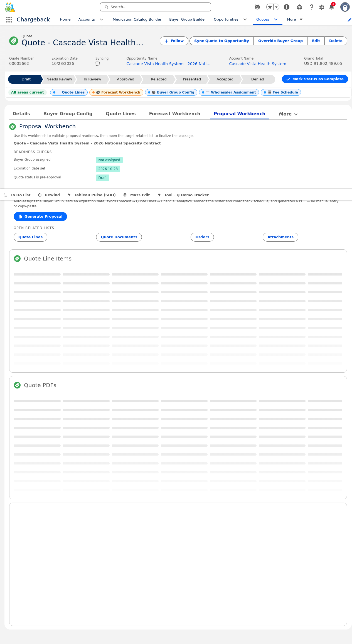Open the Accounts nav tab
The height and width of the screenshot is (644, 352).
point(87,19)
